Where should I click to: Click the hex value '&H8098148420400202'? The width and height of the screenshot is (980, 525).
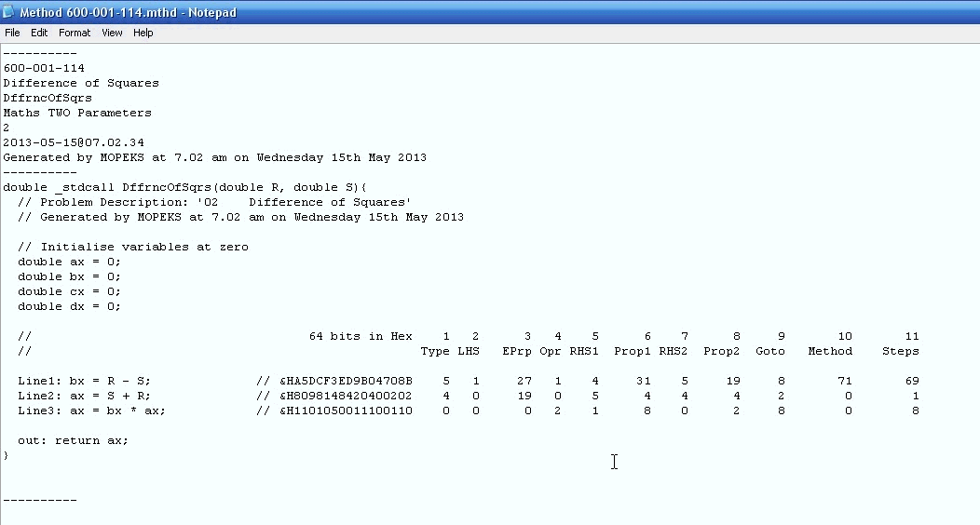pyautogui.click(x=346, y=396)
